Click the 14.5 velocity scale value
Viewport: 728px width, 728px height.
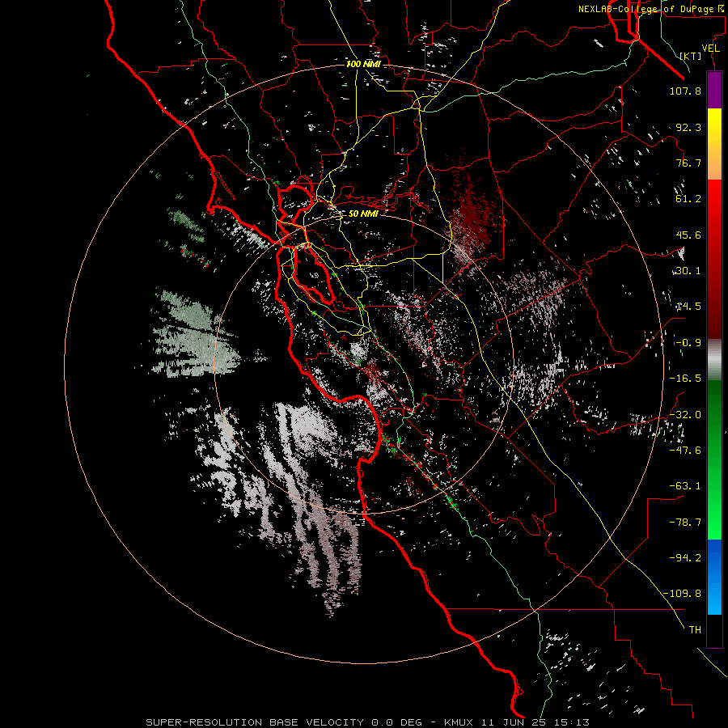[688, 307]
